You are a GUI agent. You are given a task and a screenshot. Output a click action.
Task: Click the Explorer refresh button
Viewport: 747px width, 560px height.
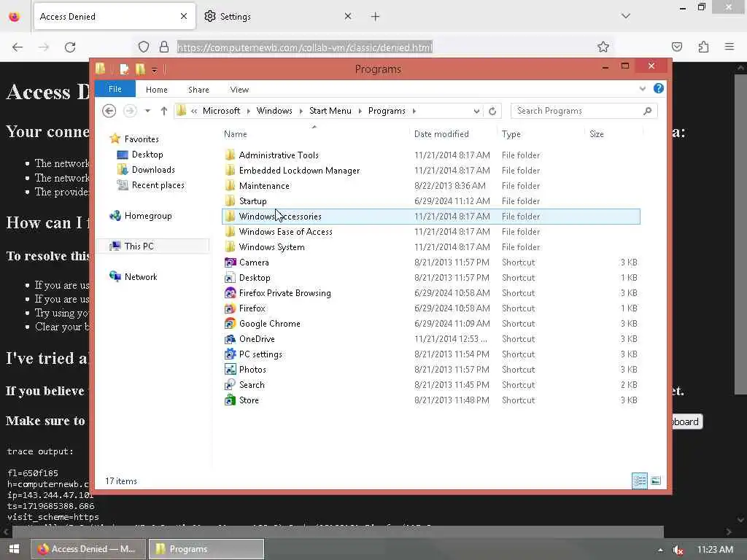coord(492,111)
